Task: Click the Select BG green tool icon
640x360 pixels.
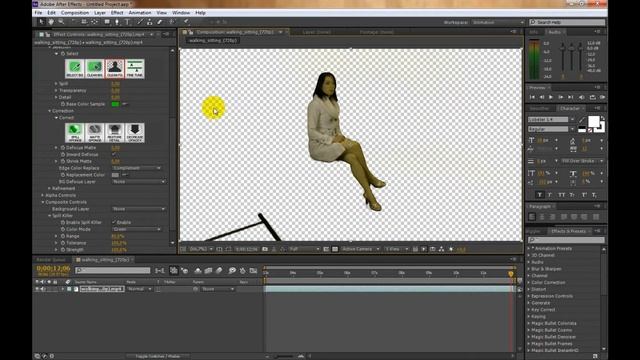Action: pos(75,69)
